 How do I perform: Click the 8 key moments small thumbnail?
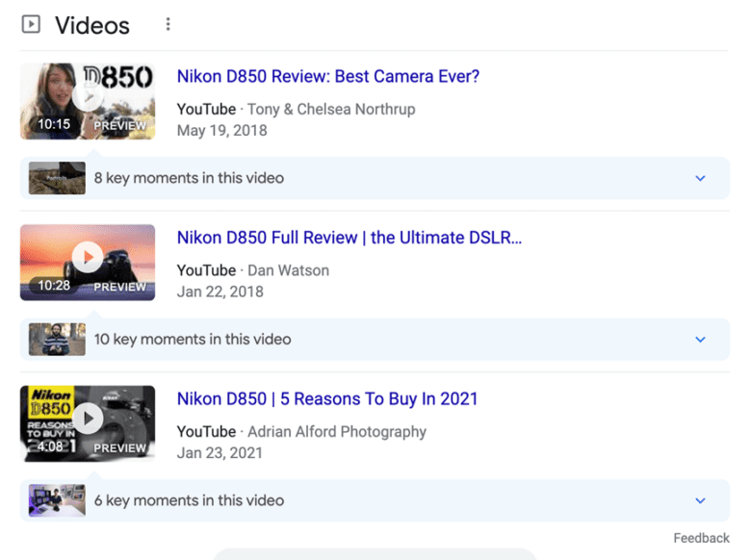[x=57, y=178]
